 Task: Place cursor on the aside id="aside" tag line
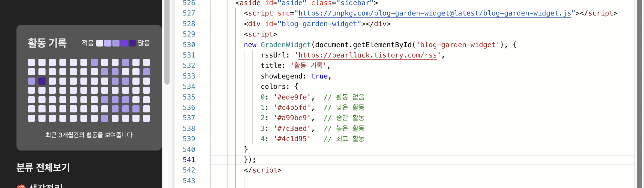(x=307, y=3)
